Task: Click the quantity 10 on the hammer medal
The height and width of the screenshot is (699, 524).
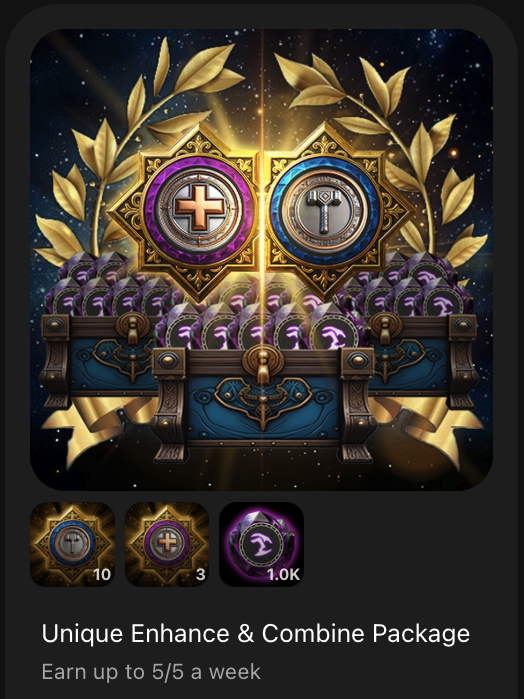Action: point(102,575)
